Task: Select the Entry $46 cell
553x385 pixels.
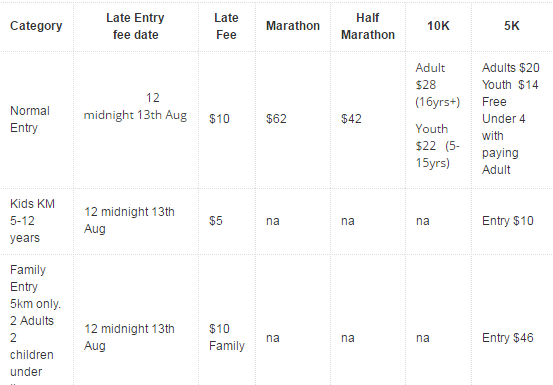Action: tap(508, 338)
